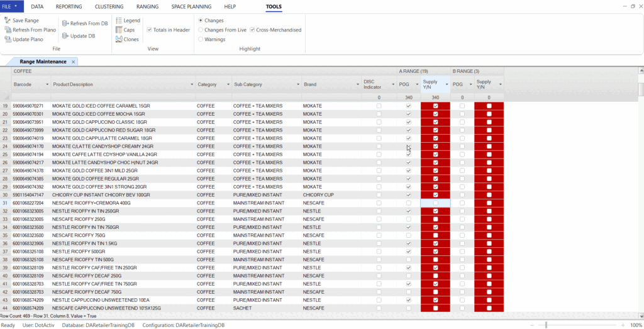The height and width of the screenshot is (329, 644).
Task: Click the B RANGE (3) group header
Action: pos(477,71)
